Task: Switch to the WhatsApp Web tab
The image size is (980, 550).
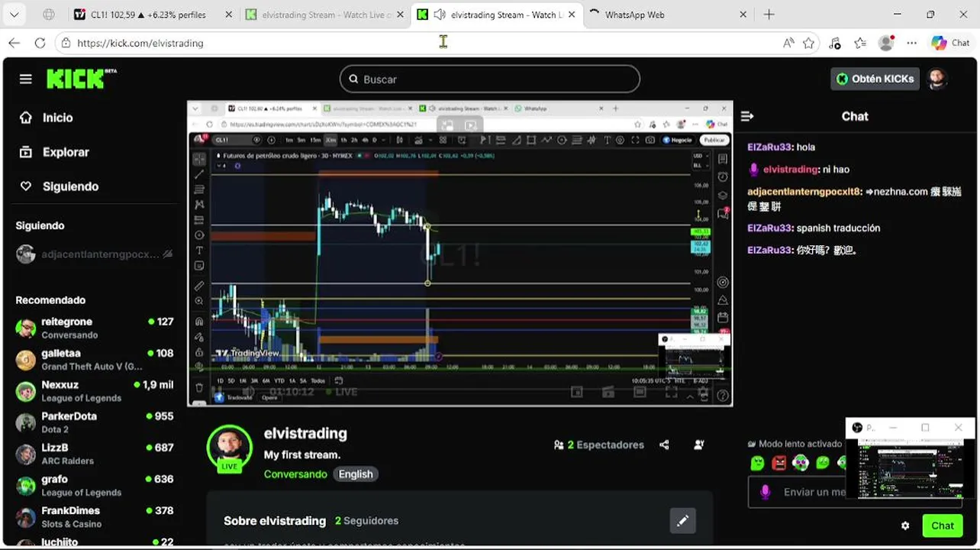Action: pyautogui.click(x=669, y=15)
